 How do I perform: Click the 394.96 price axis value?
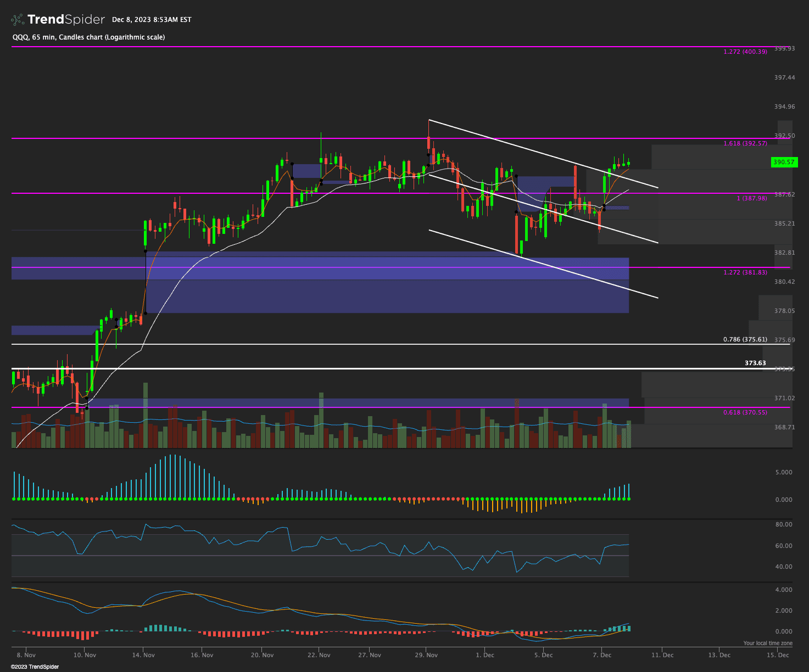click(784, 107)
